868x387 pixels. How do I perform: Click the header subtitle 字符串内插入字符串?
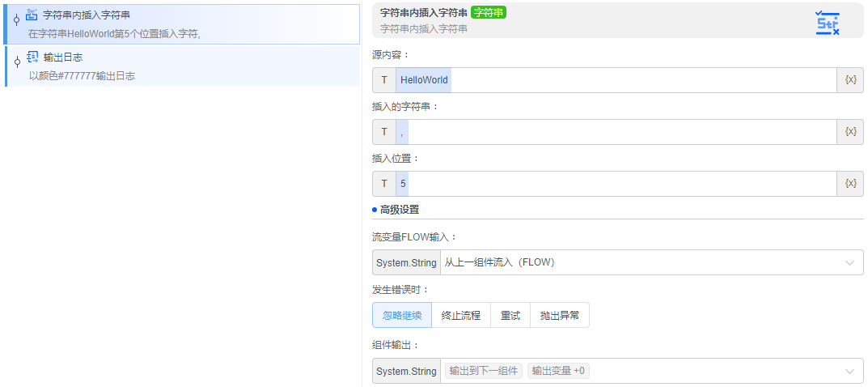click(423, 29)
